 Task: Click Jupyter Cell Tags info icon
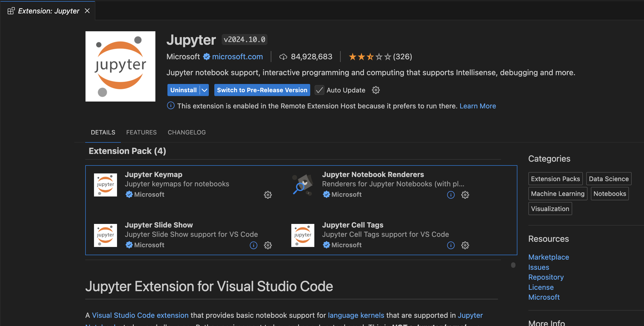(451, 245)
